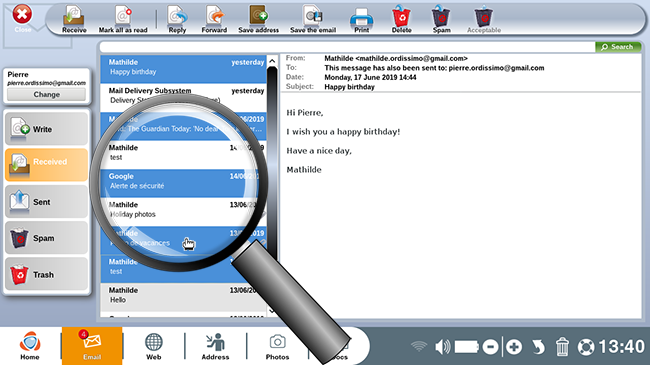Select Mathilde's Happy birthday email
650x365 pixels.
pos(183,69)
